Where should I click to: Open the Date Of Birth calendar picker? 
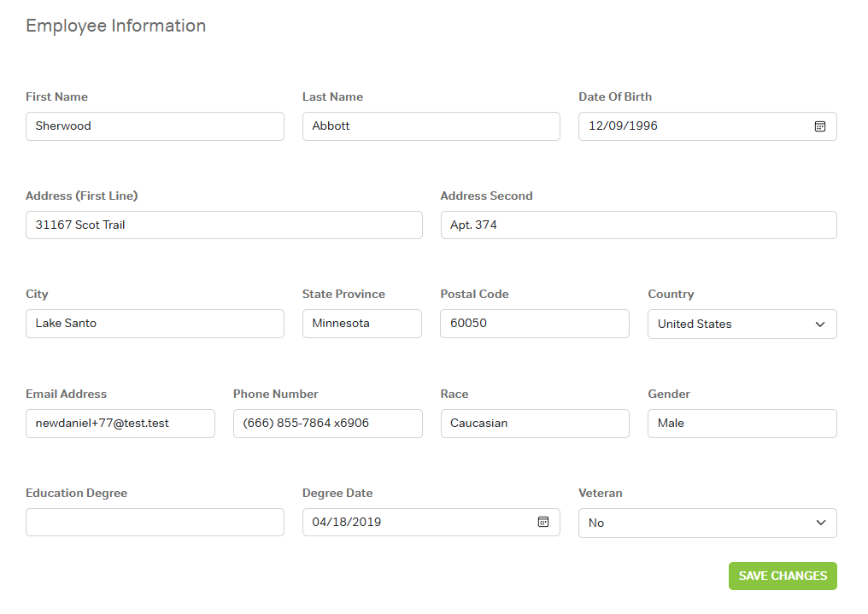click(x=819, y=126)
